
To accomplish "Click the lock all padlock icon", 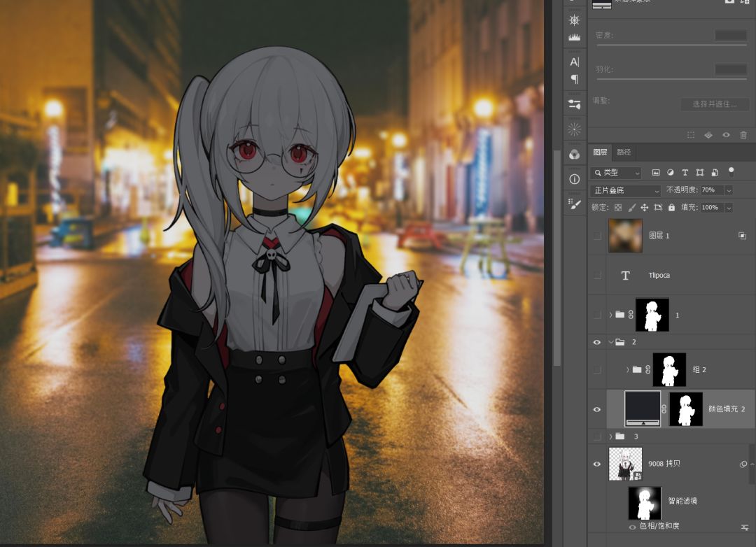I will click(x=672, y=208).
